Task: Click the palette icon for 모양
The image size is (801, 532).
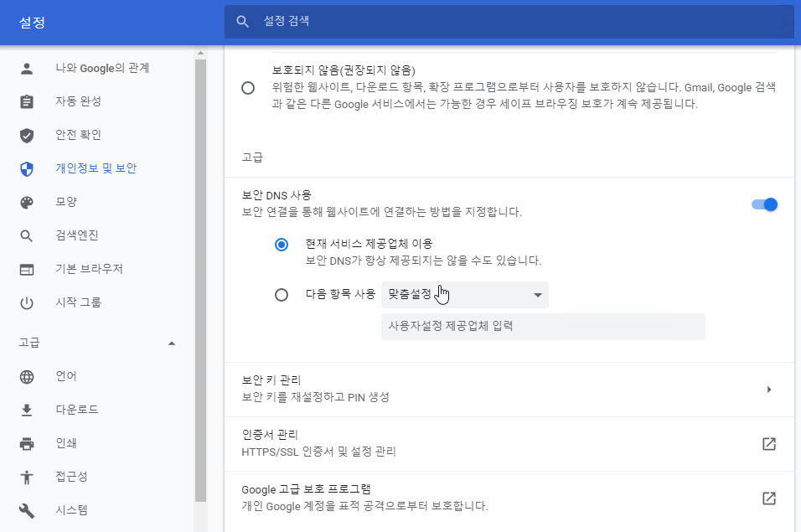Action: tap(27, 202)
